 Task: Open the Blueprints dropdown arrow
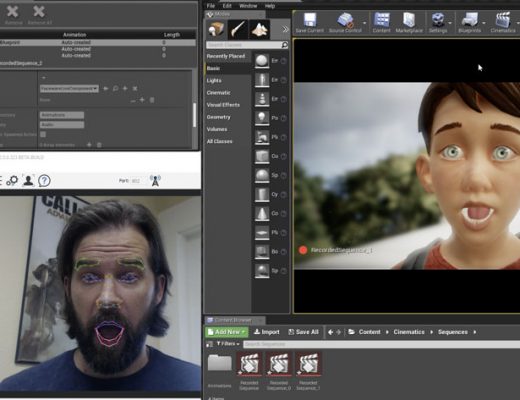coord(484,23)
